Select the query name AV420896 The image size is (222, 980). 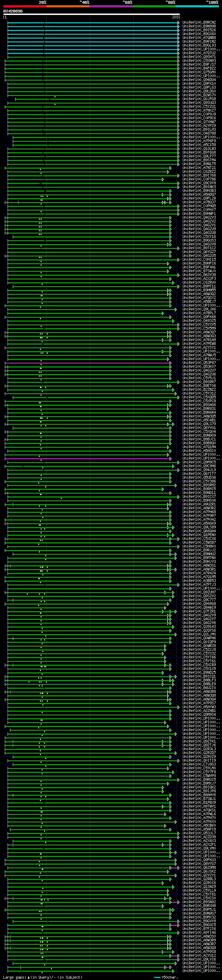(x=13, y=11)
